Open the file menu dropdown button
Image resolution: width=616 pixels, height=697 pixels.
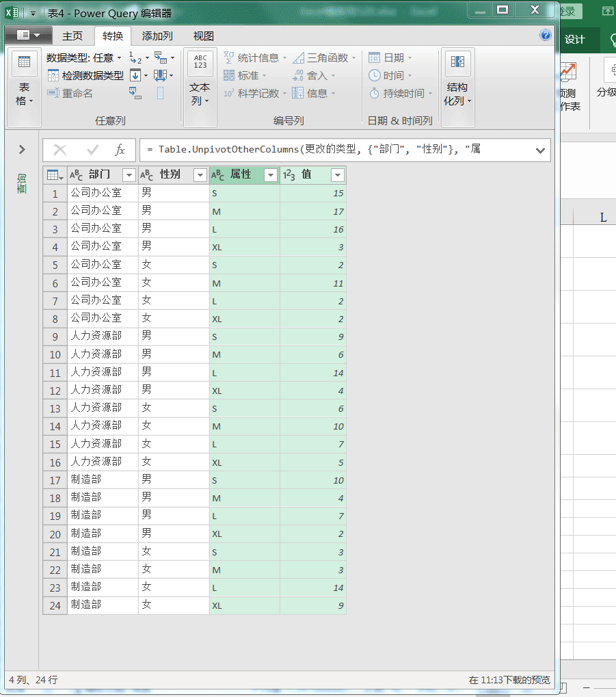point(29,35)
